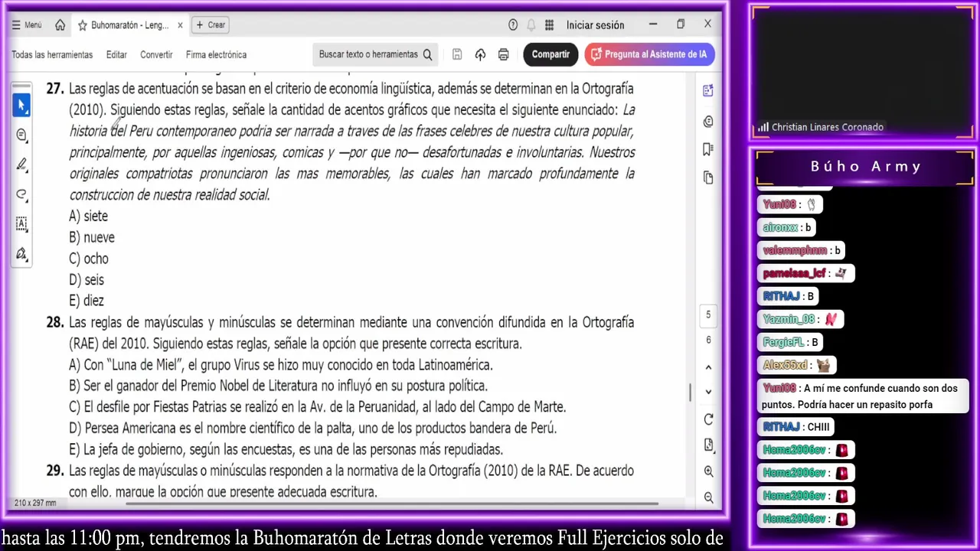Click answer option C) ocho

(89, 259)
